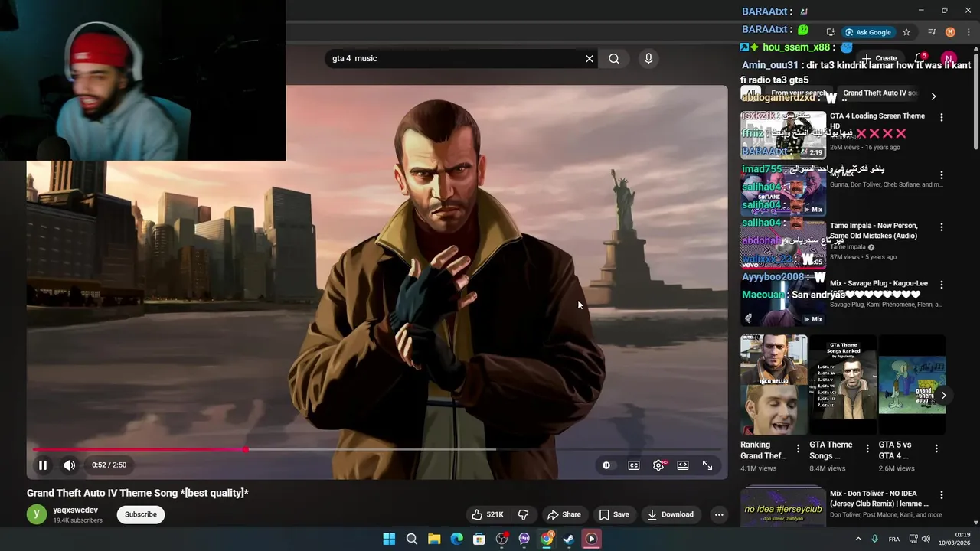
Task: Select the "All" filter chip
Action: tap(751, 93)
